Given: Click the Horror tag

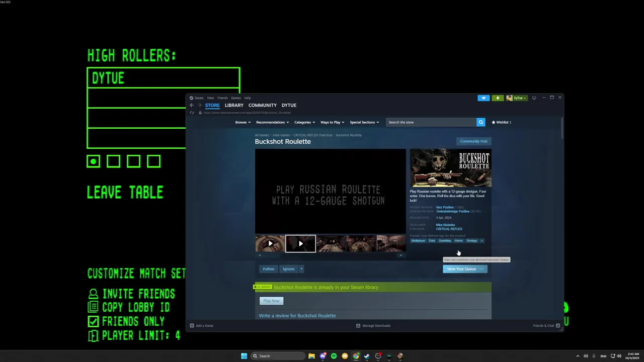Looking at the screenshot, I should tap(458, 241).
